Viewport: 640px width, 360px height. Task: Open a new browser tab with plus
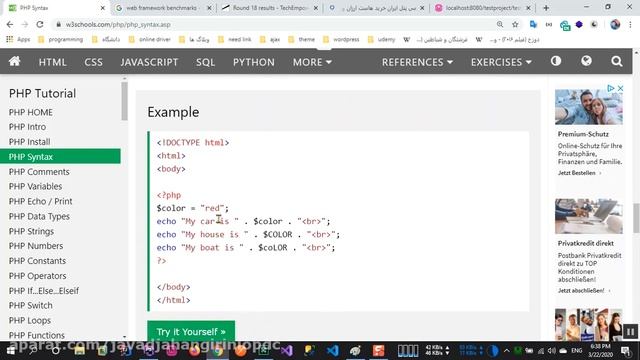546,8
